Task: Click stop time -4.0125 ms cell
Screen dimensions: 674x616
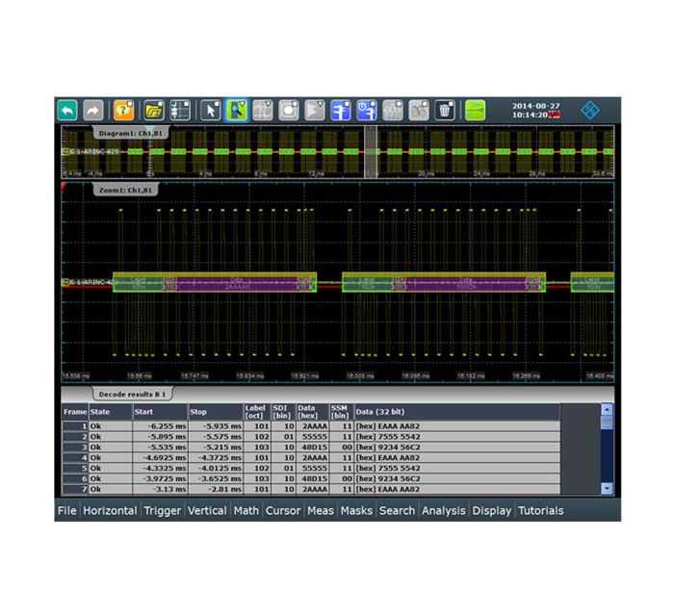Action: (x=216, y=468)
